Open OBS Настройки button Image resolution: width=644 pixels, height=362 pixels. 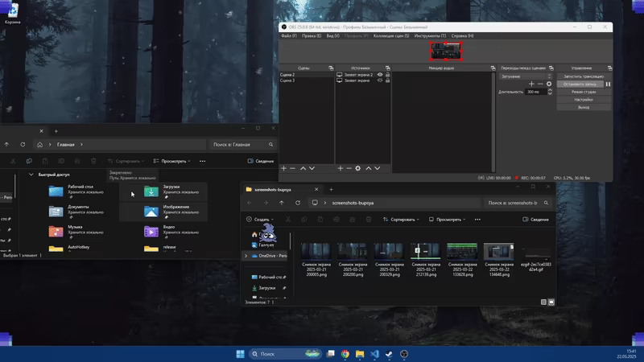584,99
